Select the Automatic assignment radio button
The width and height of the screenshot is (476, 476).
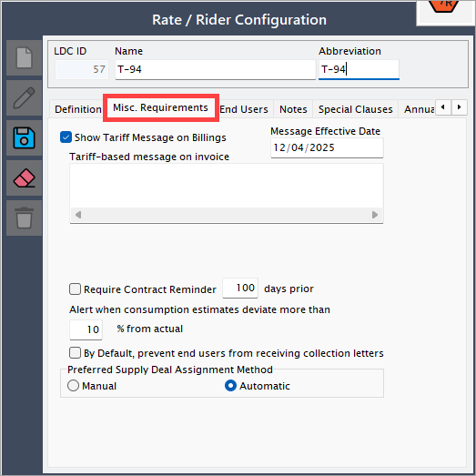tap(230, 386)
